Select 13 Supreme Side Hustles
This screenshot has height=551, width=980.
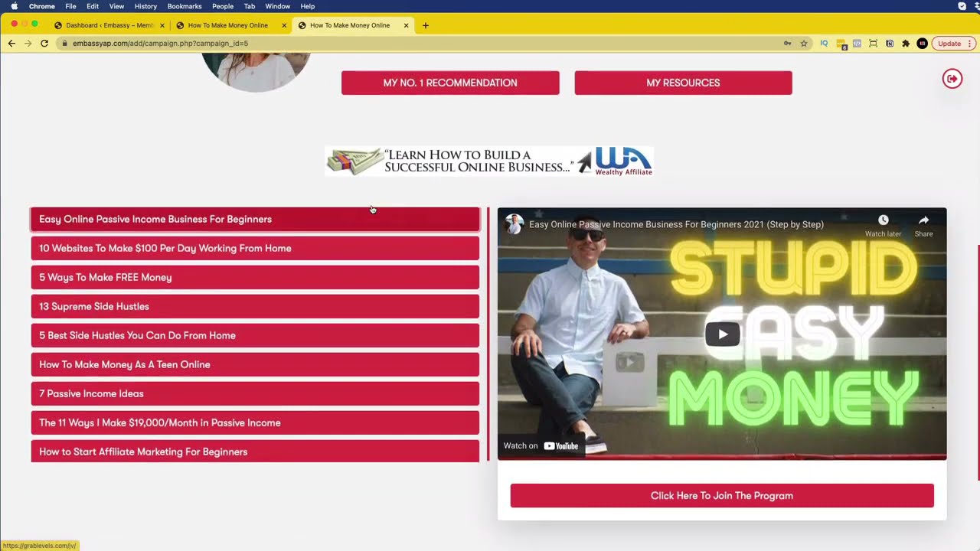tap(255, 306)
